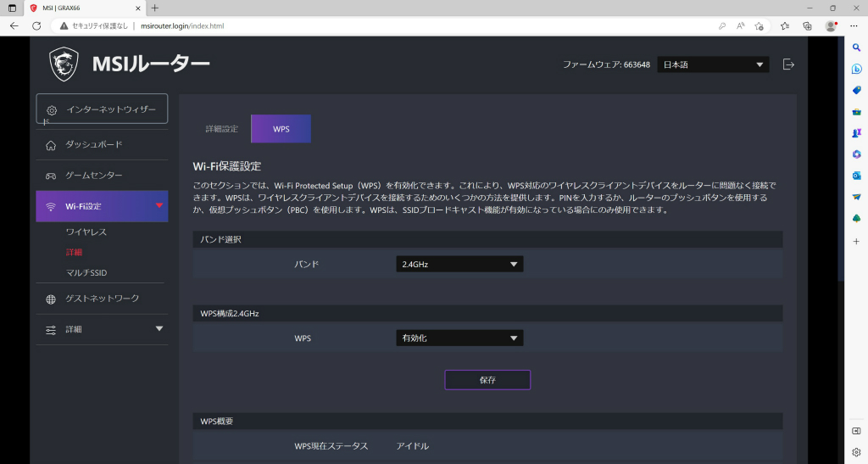Collapse the Wi-Fi設定 sidebar section
The width and height of the screenshot is (868, 464).
coord(102,206)
